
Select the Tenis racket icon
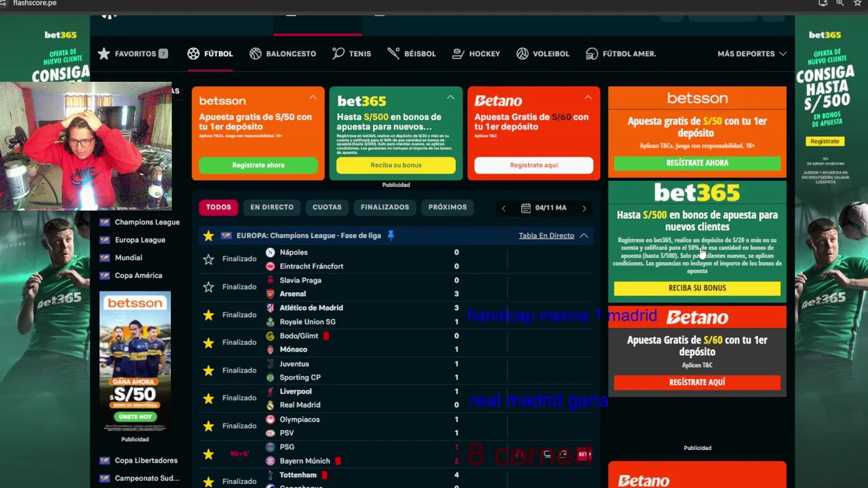[x=338, y=54]
